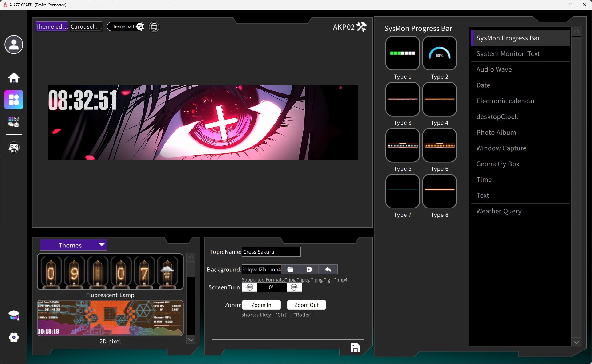This screenshot has height=364, width=592.
Task: Select the Type 5 progress bar
Action: (x=403, y=145)
